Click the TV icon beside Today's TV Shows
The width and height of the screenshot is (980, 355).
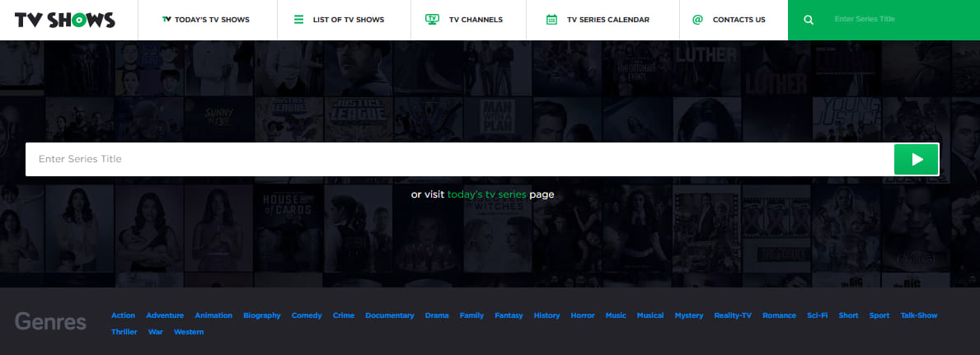click(x=166, y=20)
